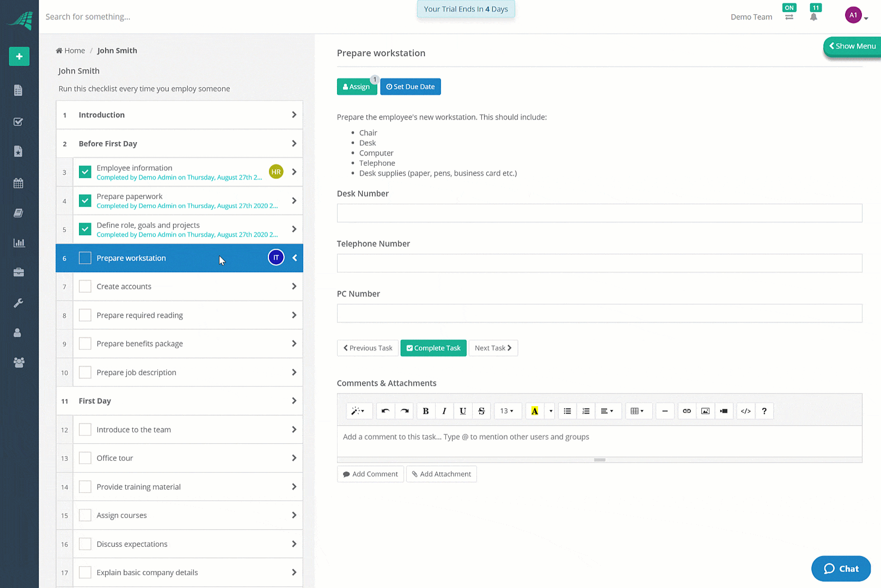Image resolution: width=881 pixels, height=588 pixels.
Task: Open the bar chart reports sidebar icon
Action: tap(19, 243)
